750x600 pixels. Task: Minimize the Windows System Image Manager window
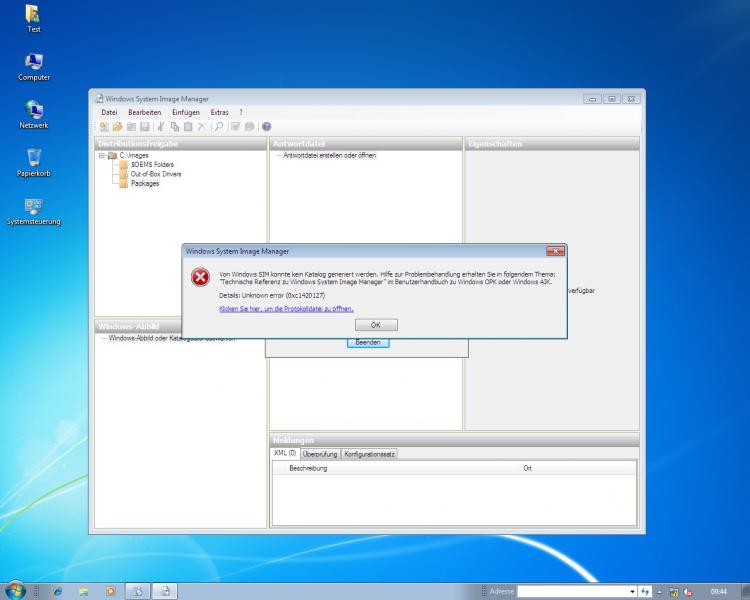[592, 99]
